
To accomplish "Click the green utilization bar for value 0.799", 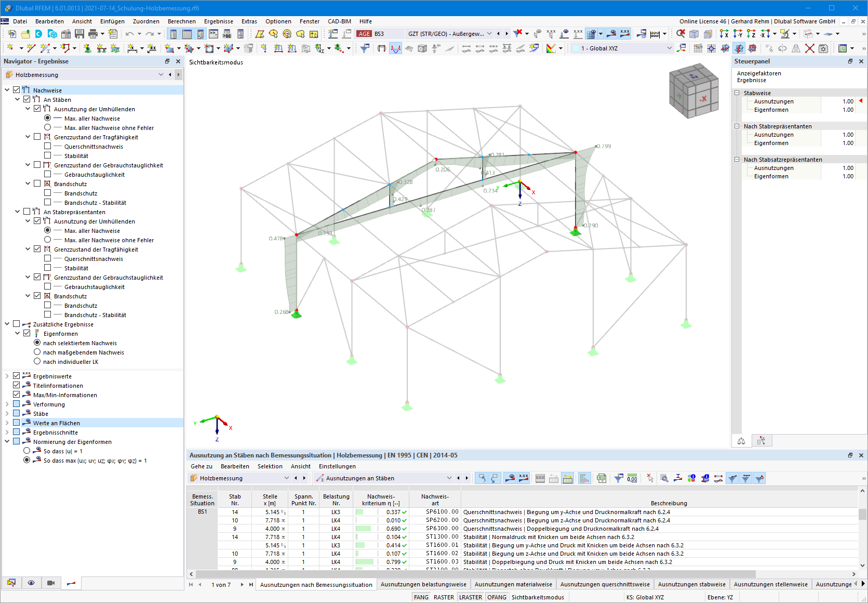I will pyautogui.click(x=364, y=561).
